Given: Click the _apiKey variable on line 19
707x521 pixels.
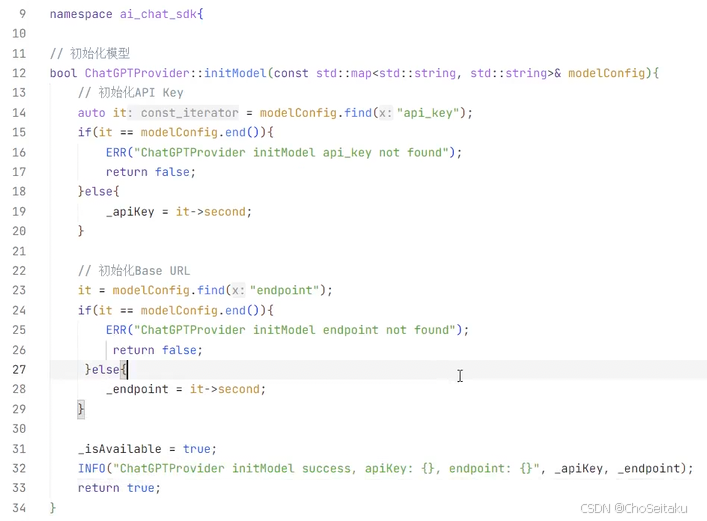Looking at the screenshot, I should point(130,212).
